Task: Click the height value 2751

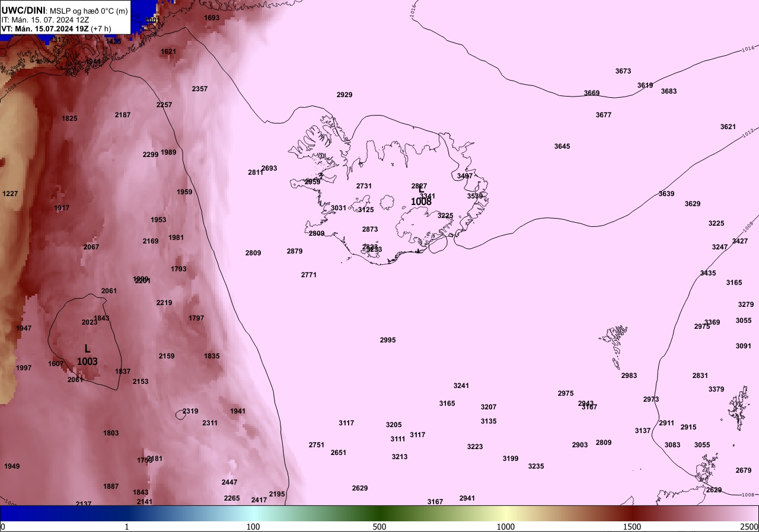Action: point(317,445)
